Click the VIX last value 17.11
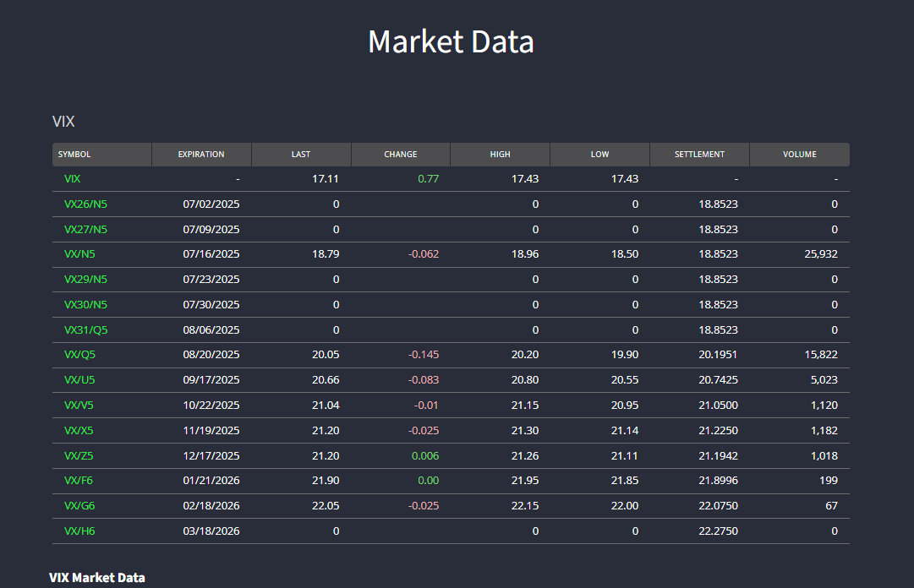This screenshot has height=588, width=914. point(326,179)
